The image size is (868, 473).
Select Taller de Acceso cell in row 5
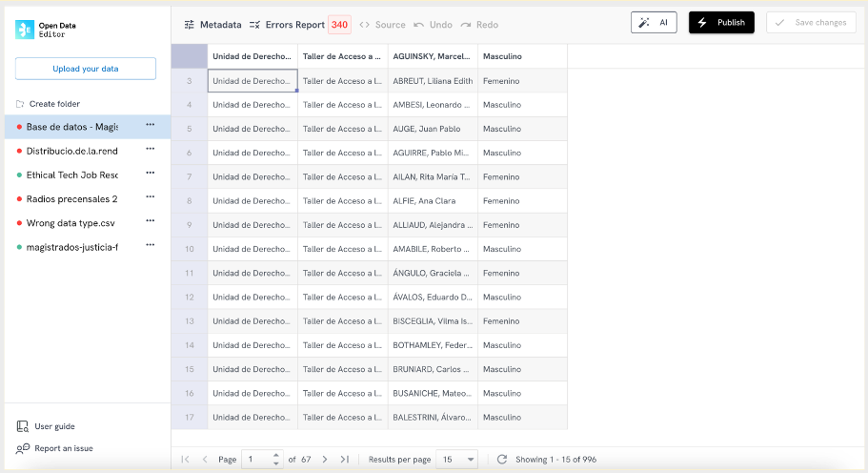tap(343, 129)
